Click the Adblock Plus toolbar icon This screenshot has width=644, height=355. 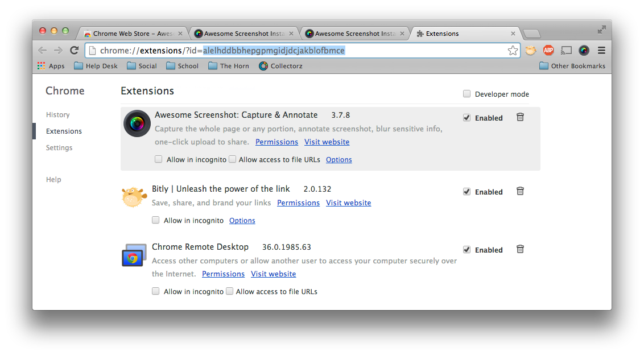[x=548, y=51]
